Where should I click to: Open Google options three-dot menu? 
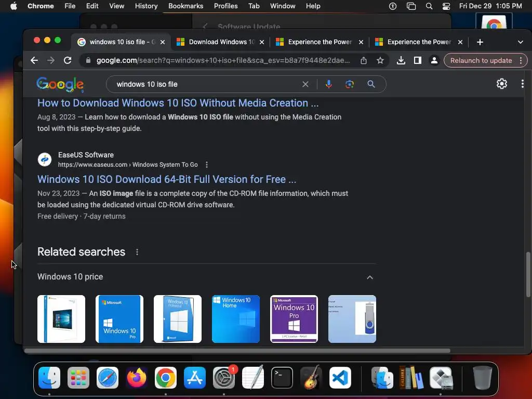522,84
